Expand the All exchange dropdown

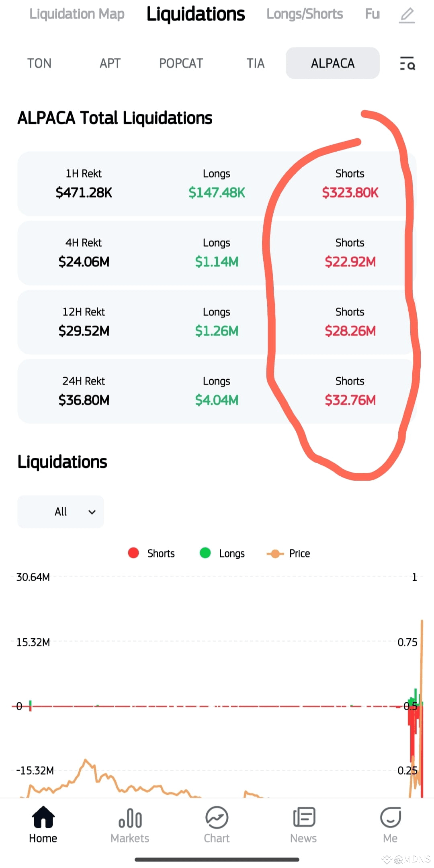coord(61,512)
